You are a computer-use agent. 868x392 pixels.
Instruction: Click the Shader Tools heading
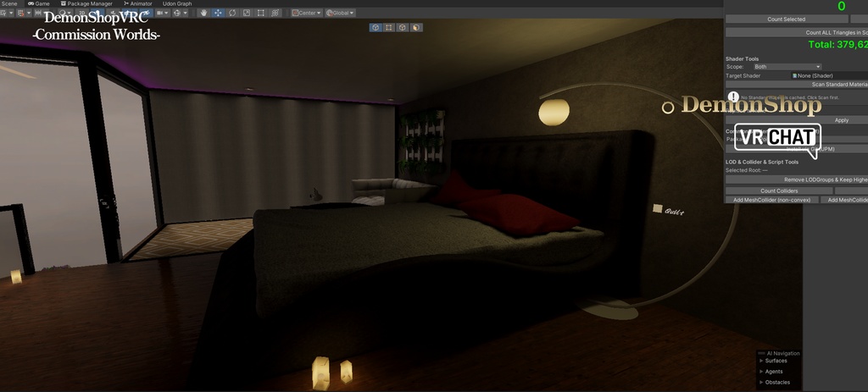coord(742,58)
